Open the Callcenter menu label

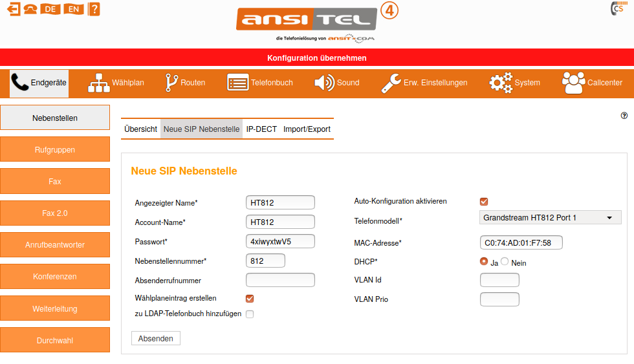click(604, 83)
